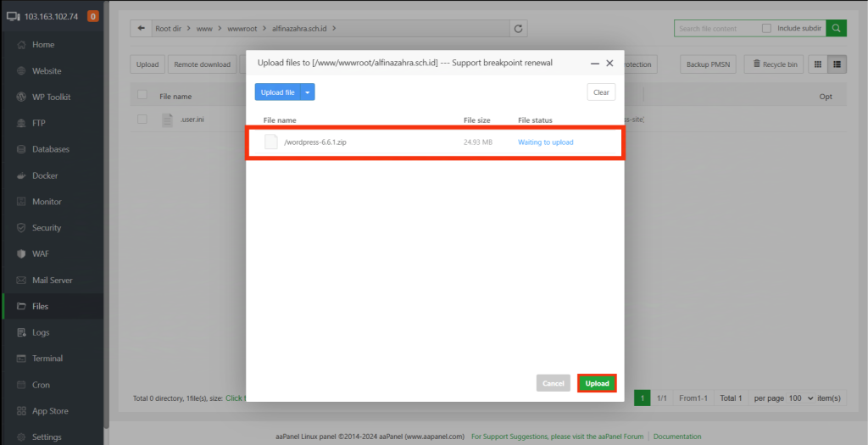The height and width of the screenshot is (445, 868).
Task: Enable the Include subdir checkbox
Action: (x=766, y=28)
